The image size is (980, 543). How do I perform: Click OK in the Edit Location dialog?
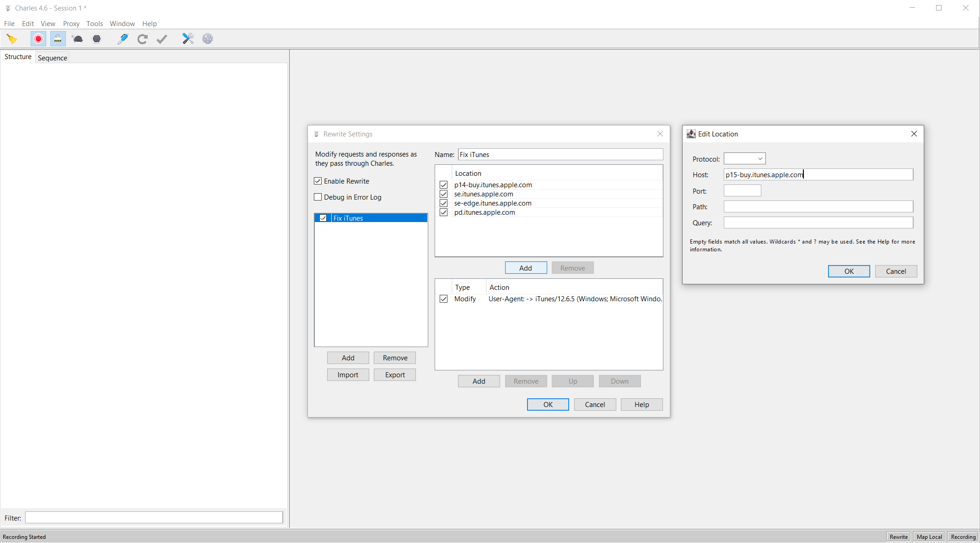pyautogui.click(x=849, y=271)
